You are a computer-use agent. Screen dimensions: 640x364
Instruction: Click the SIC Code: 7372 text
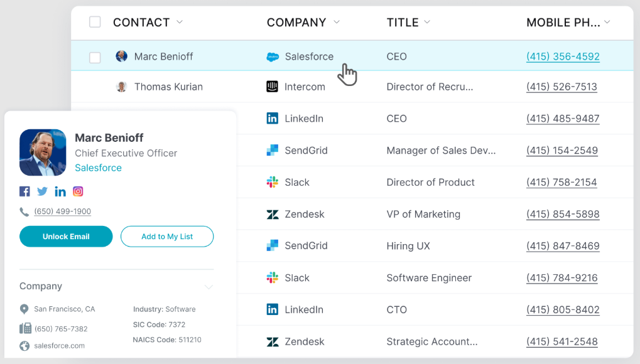click(x=159, y=324)
